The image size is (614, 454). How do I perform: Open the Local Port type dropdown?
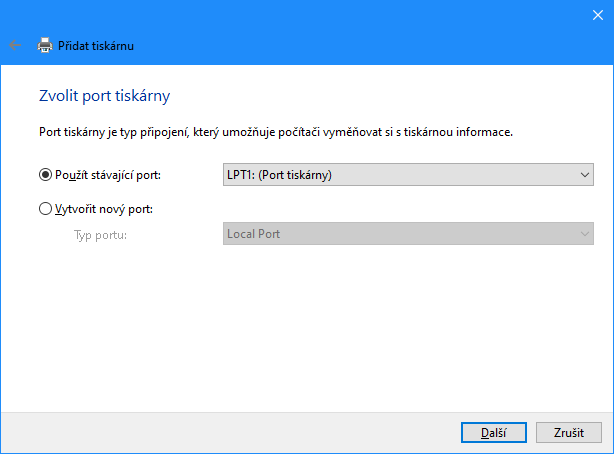pos(408,234)
